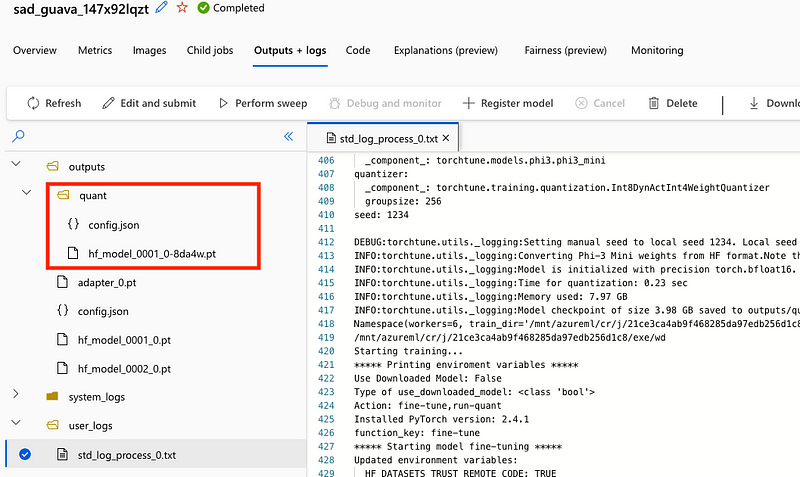Expand the system_logs folder
This screenshot has height=477, width=800.
(x=16, y=396)
